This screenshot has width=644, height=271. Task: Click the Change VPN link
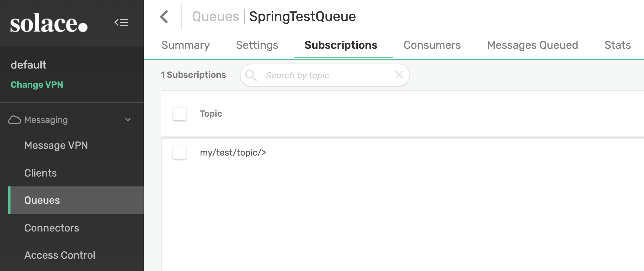click(37, 85)
